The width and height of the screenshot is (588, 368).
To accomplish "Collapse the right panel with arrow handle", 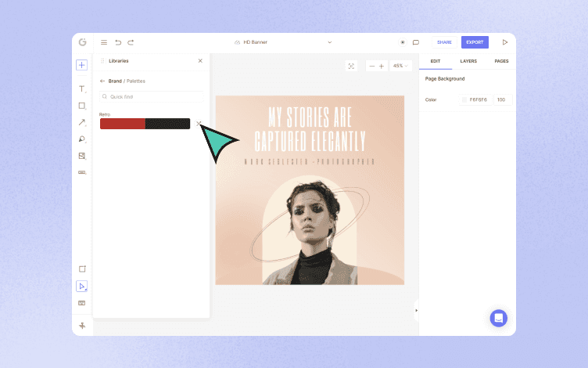I will (416, 311).
